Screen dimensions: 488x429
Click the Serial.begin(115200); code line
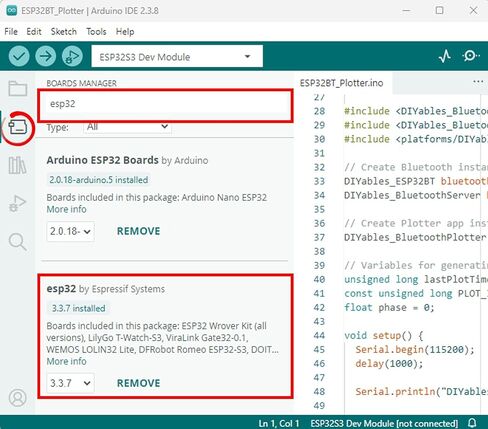415,349
